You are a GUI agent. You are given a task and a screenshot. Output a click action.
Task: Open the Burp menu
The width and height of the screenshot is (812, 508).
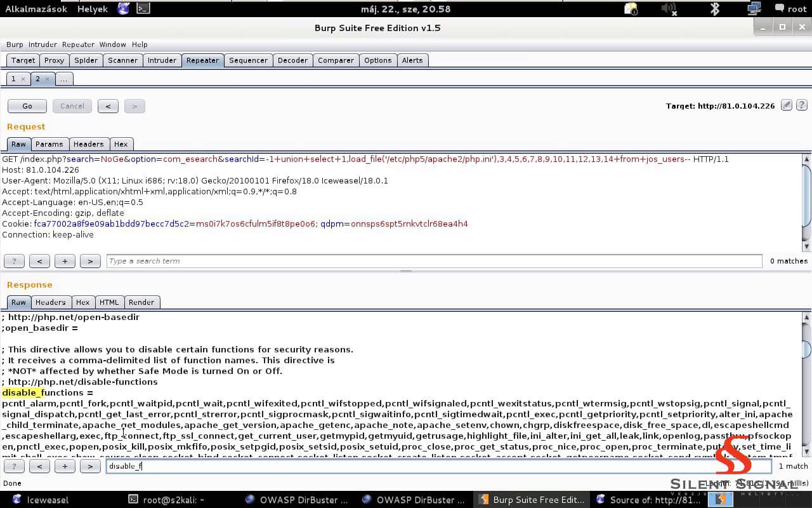coord(15,44)
